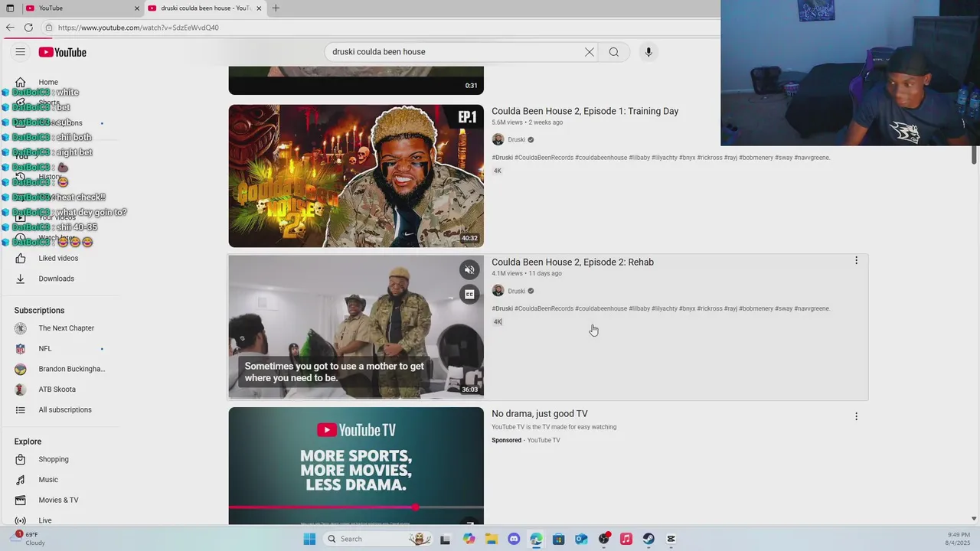Viewport: 980px width, 551px height.
Task: Open Episode 1: Training Day thumbnail
Action: pyautogui.click(x=356, y=176)
